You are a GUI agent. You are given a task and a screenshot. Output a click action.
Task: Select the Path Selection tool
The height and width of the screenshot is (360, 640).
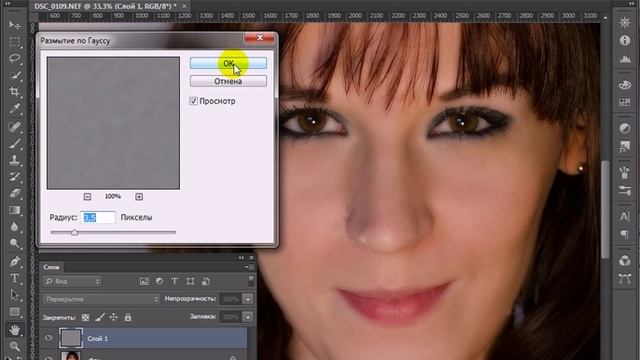pyautogui.click(x=14, y=295)
